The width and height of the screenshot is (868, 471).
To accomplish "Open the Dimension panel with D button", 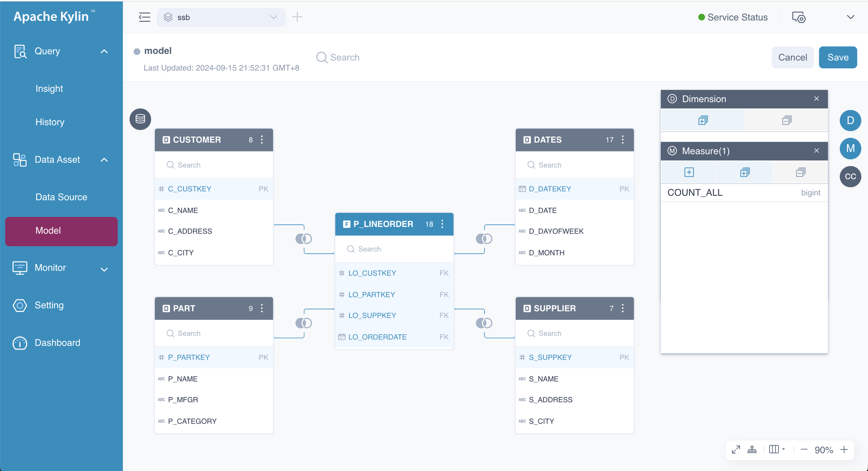I will (x=850, y=120).
